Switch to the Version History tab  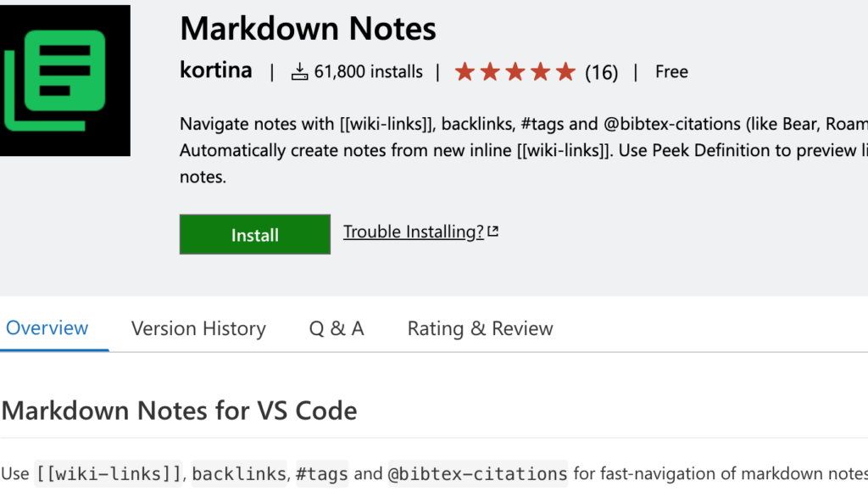(x=198, y=328)
